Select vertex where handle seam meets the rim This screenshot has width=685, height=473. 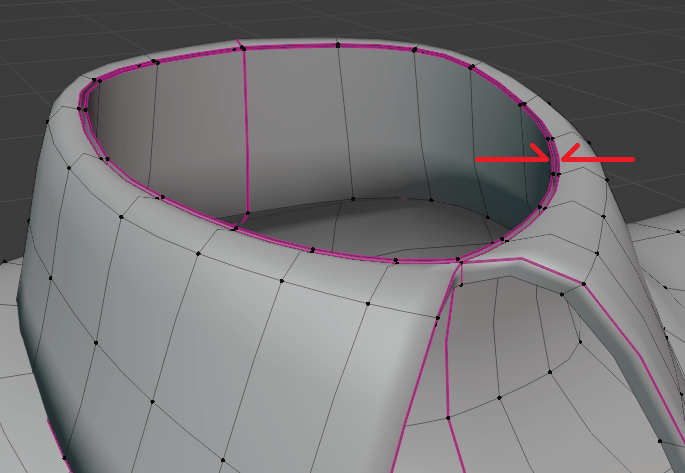pyautogui.click(x=461, y=262)
